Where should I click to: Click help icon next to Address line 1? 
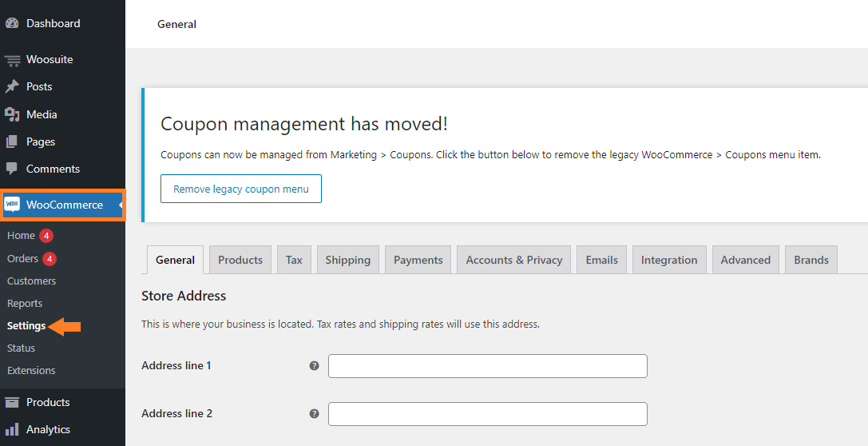coord(315,365)
